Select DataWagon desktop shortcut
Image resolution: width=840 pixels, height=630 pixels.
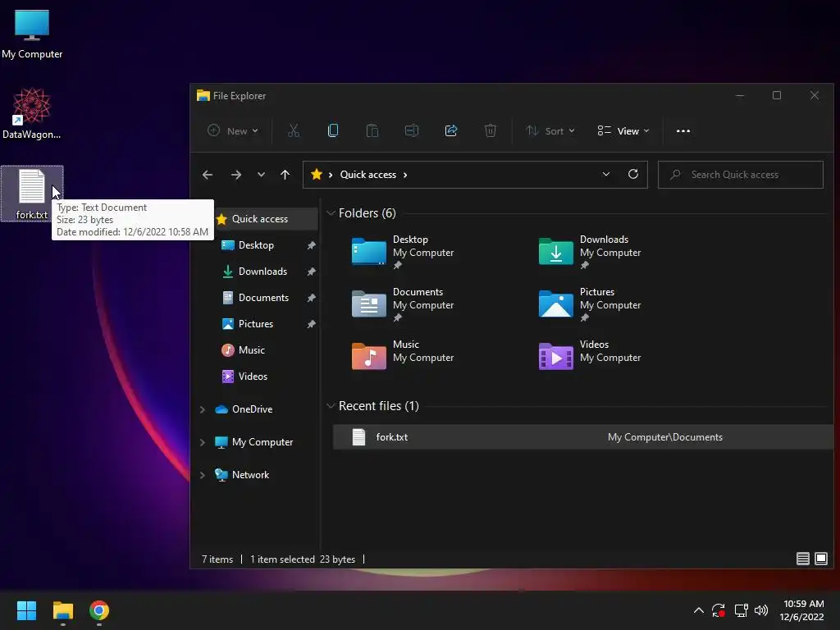coord(32,113)
